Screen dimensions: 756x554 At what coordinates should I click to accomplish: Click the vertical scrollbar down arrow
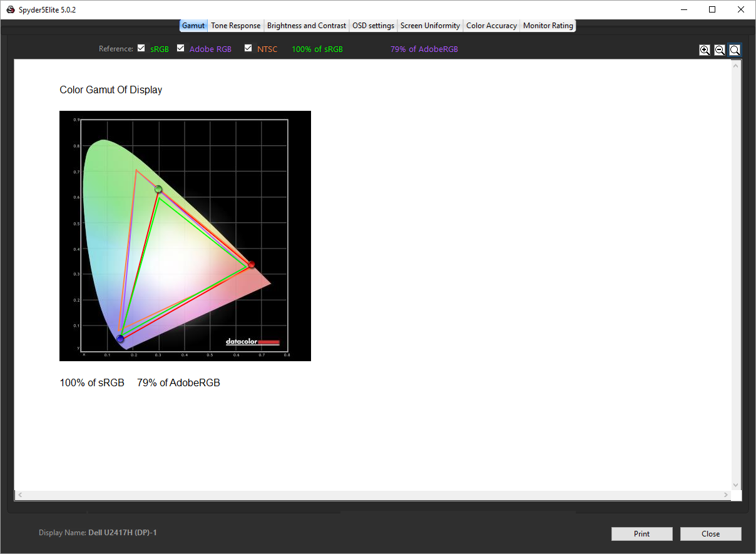735,485
